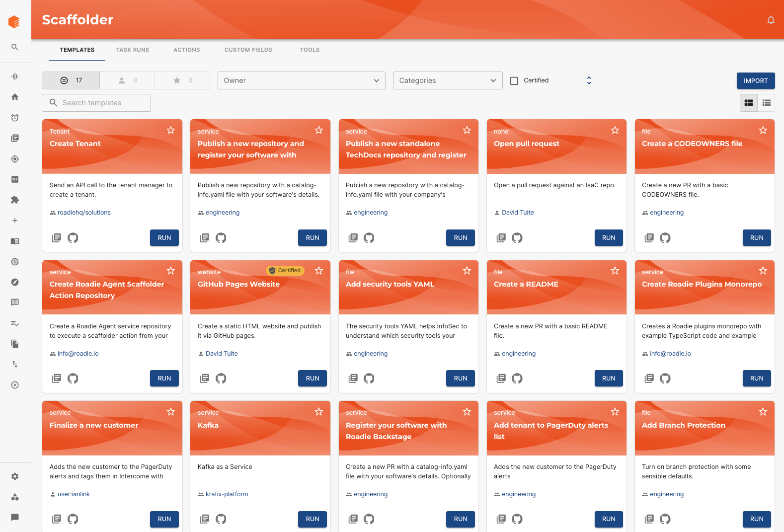Run the Add tenant to PagerDuty template
The height and width of the screenshot is (532, 784).
pos(609,519)
